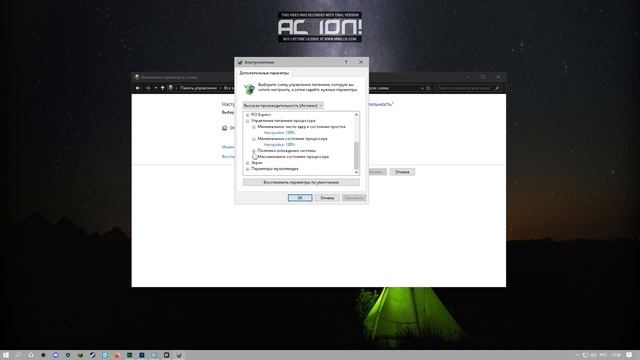
Task: Click the taskbar clock
Action: point(616,355)
